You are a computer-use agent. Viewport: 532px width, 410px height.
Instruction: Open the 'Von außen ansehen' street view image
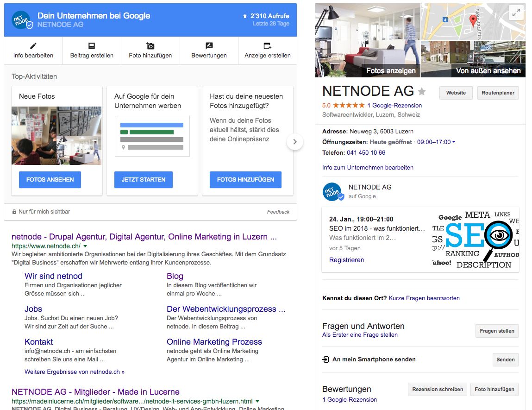click(473, 59)
